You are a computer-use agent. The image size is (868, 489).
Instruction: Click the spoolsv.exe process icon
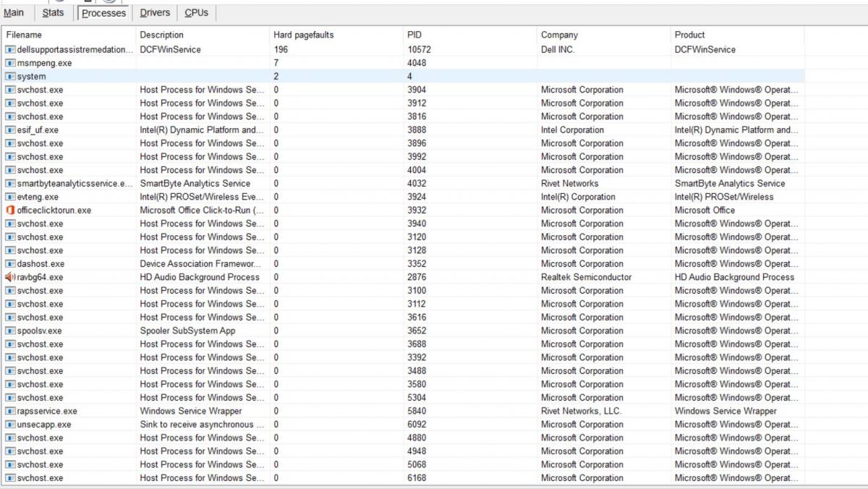(11, 331)
